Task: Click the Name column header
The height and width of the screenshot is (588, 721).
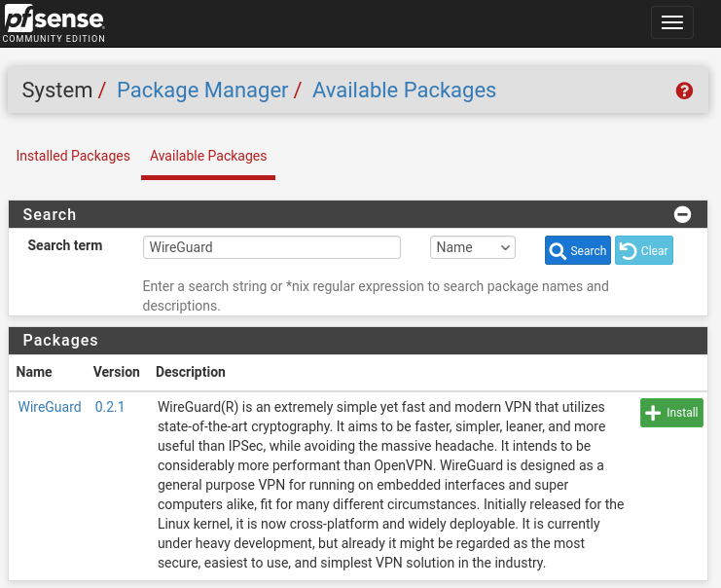Action: pos(34,372)
